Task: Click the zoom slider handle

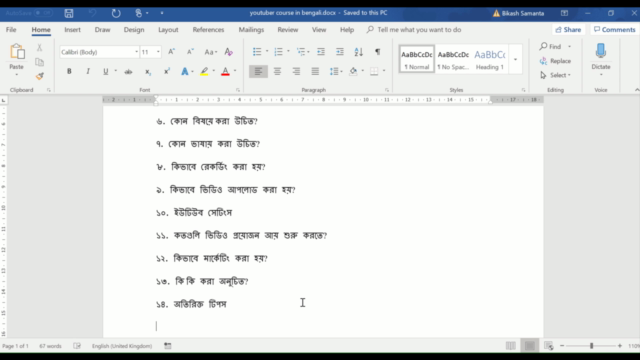Action: pos(591,346)
